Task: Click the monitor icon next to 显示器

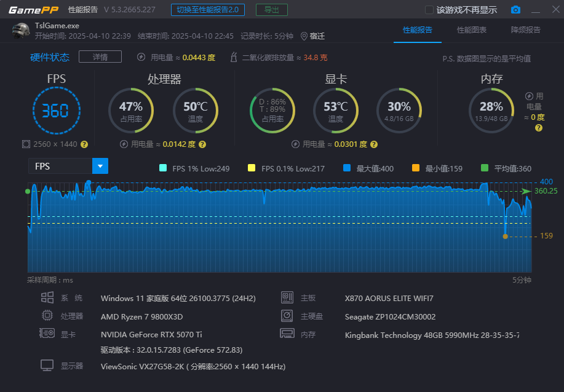Action: pyautogui.click(x=47, y=366)
